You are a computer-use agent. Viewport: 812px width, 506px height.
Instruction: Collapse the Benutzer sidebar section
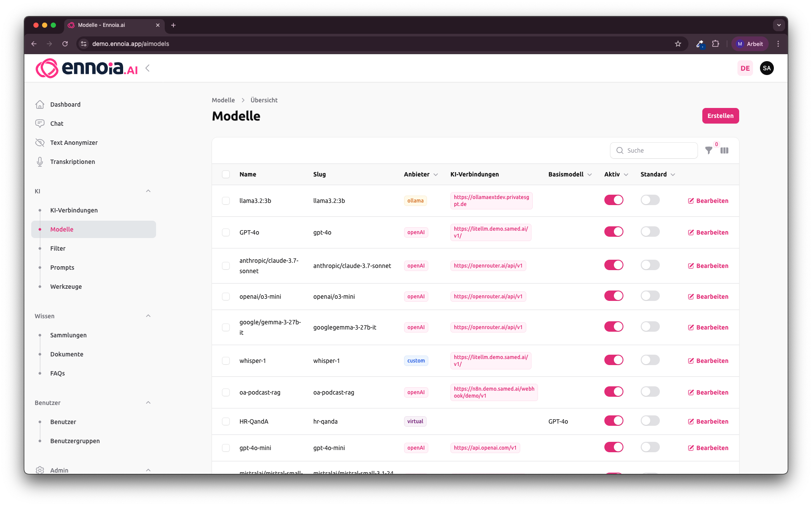point(148,403)
